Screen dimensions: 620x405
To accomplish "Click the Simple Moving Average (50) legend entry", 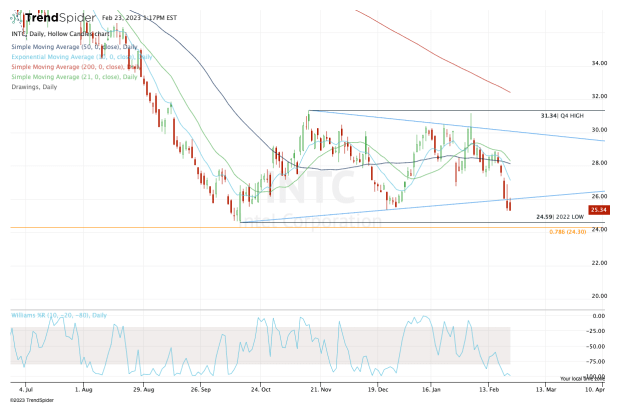I will pos(68,47).
